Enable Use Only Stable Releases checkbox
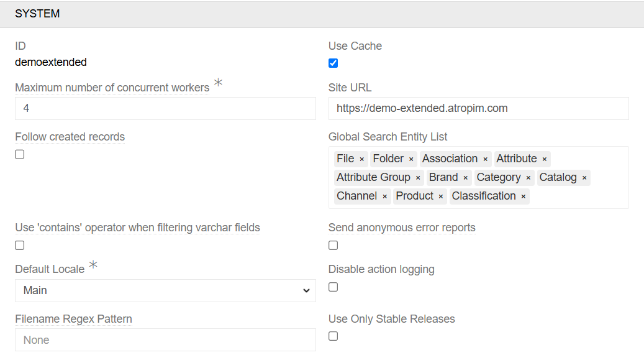 333,336
